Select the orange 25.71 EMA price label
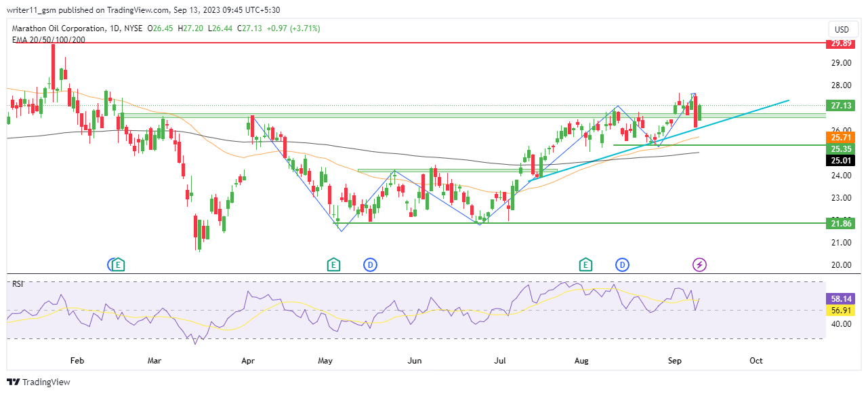This screenshot has width=868, height=394. coord(841,137)
